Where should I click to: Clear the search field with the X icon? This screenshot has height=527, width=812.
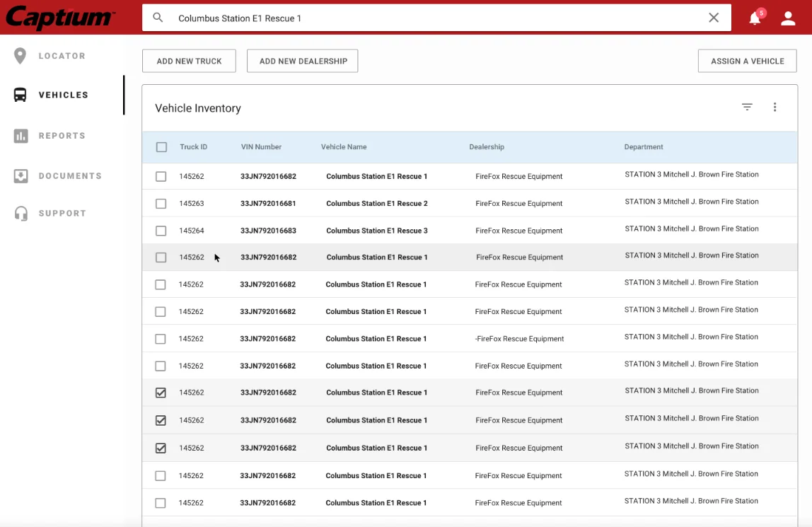tap(714, 18)
